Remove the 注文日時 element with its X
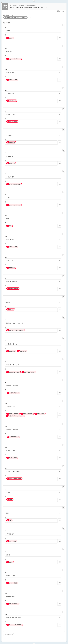This screenshot has width=68, height=644. (63, 46)
